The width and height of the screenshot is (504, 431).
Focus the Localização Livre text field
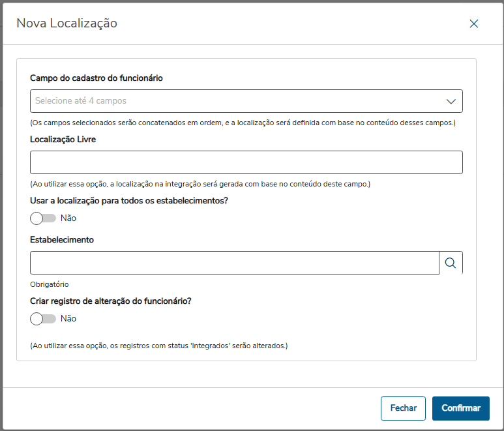tap(246, 162)
